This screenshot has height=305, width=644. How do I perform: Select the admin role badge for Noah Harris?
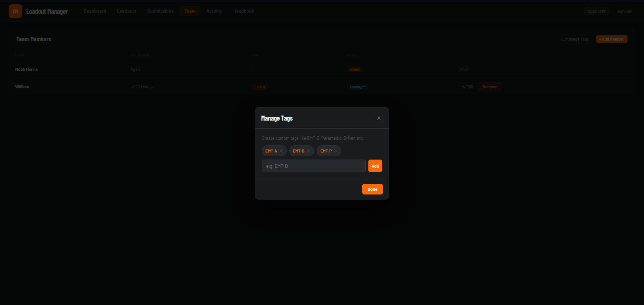point(355,69)
